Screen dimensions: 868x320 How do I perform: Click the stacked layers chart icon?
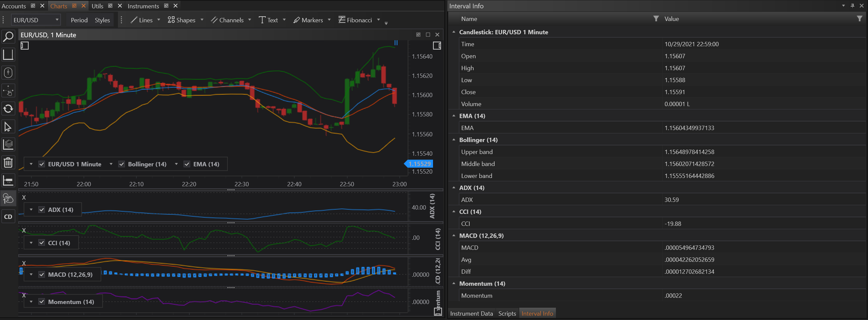click(8, 145)
